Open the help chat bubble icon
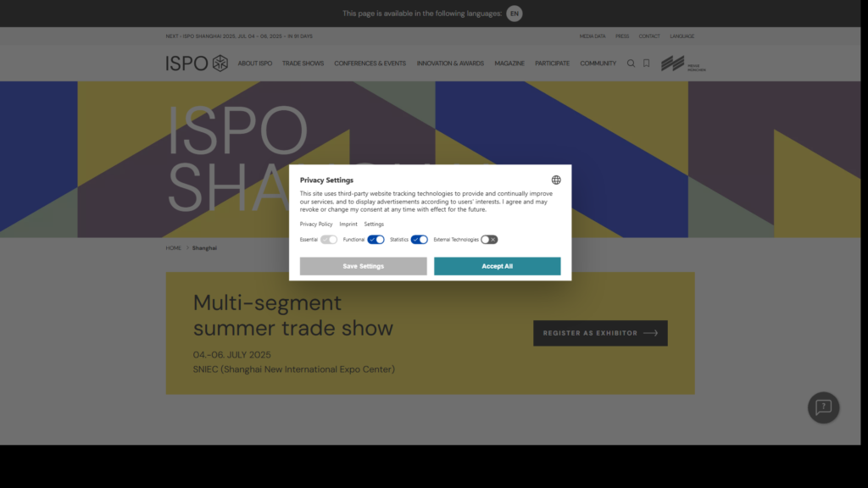The height and width of the screenshot is (488, 868). coord(823,408)
